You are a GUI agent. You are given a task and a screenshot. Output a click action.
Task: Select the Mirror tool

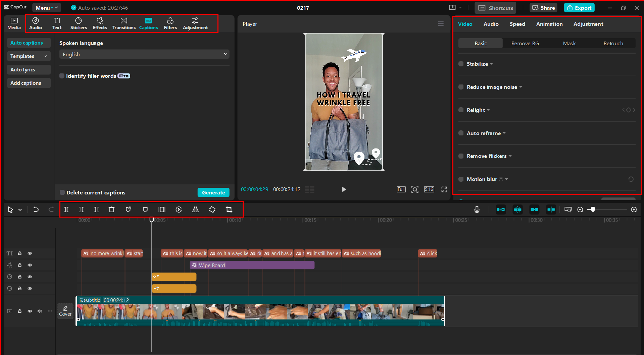(195, 210)
